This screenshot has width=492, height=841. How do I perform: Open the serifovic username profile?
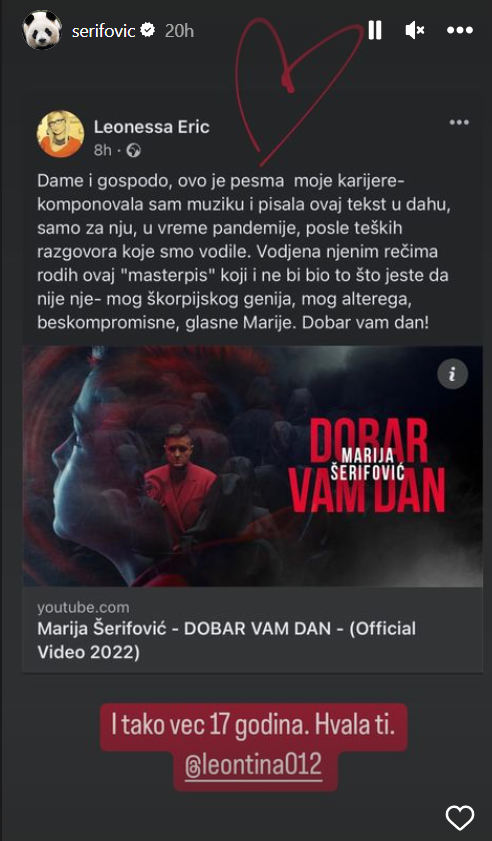[x=104, y=31]
